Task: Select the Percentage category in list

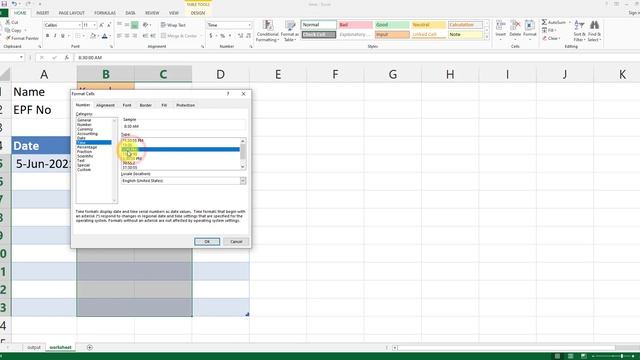Action: point(87,147)
